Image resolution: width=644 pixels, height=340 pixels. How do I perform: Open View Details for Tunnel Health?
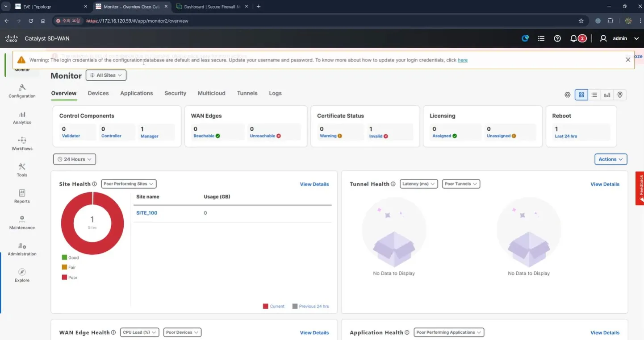(605, 184)
